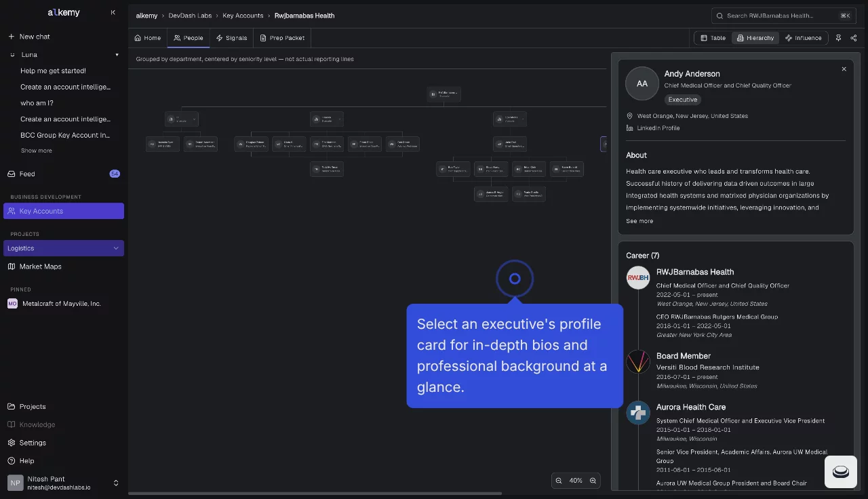This screenshot has height=499, width=868.
Task: Click See more in About section
Action: [639, 221]
